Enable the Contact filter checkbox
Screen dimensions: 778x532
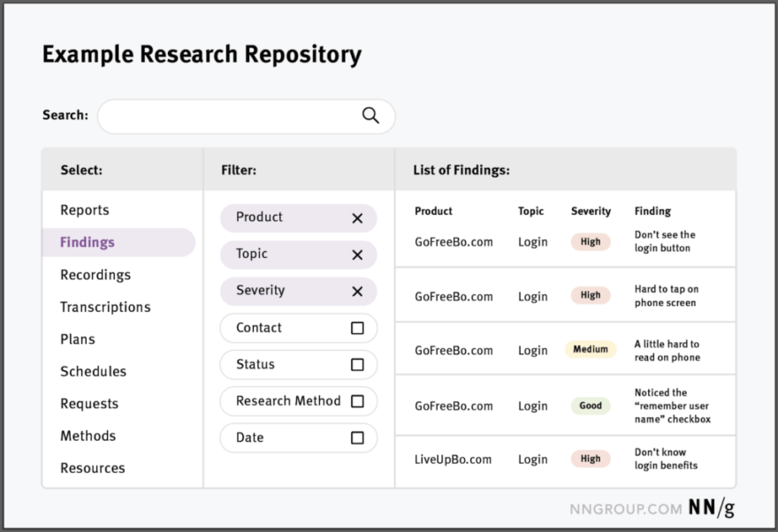coord(357,328)
